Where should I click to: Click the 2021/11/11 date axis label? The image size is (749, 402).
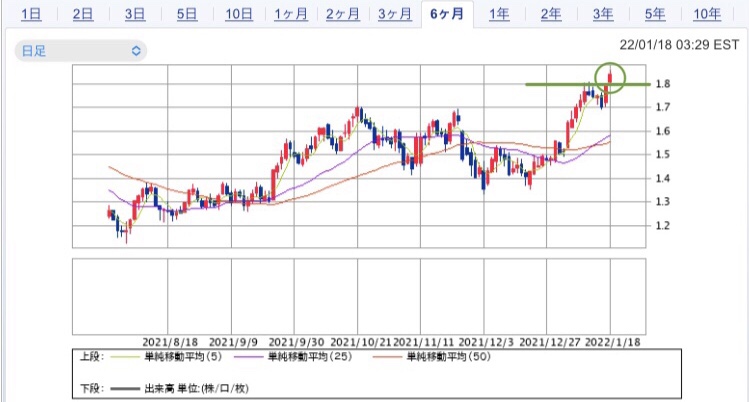(x=423, y=342)
